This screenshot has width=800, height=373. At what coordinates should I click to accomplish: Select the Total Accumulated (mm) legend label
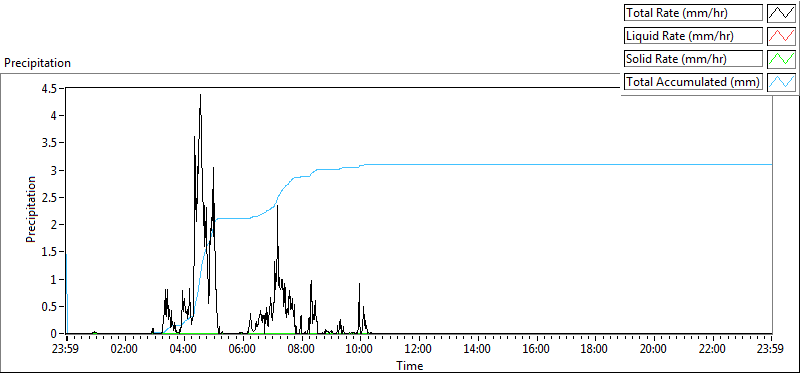pyautogui.click(x=693, y=82)
